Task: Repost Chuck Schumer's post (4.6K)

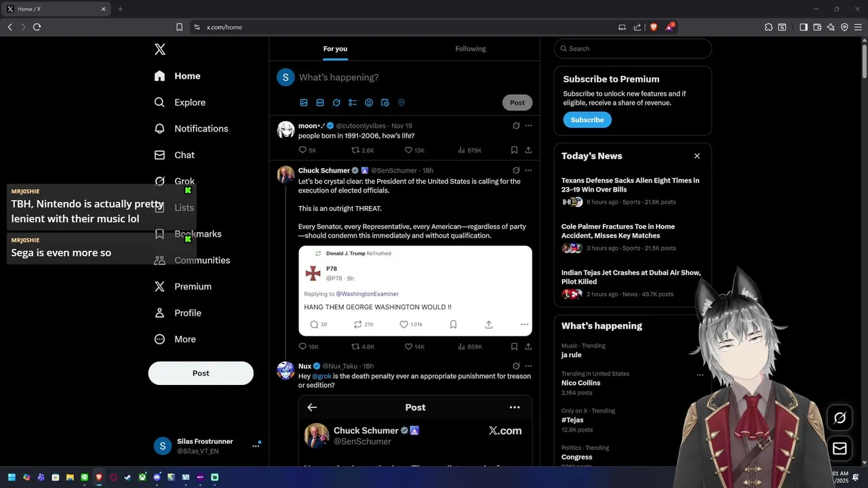Action: (362, 347)
